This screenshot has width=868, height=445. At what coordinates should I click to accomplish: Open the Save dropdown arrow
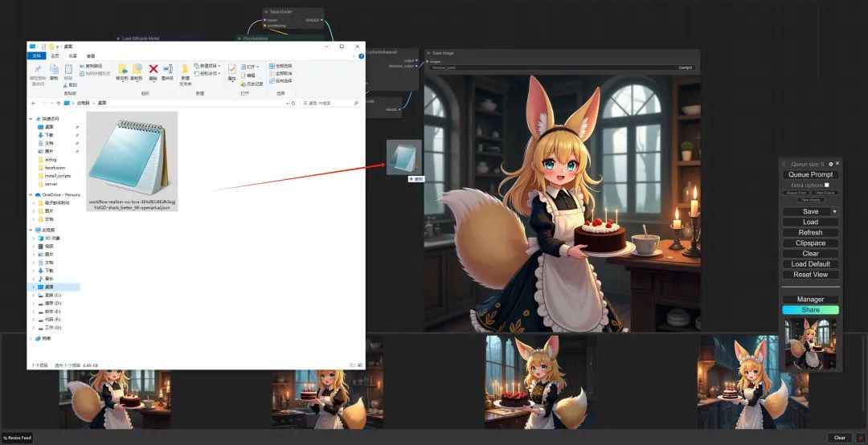click(834, 211)
